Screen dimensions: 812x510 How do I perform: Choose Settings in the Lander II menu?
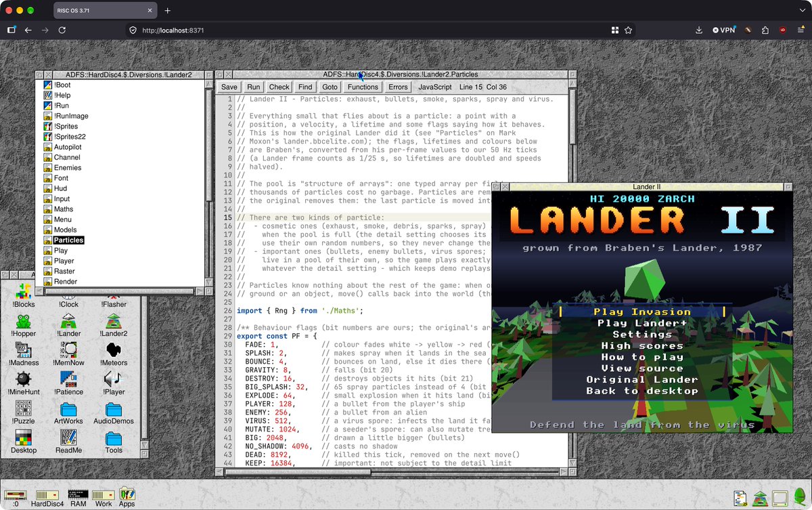click(x=642, y=334)
